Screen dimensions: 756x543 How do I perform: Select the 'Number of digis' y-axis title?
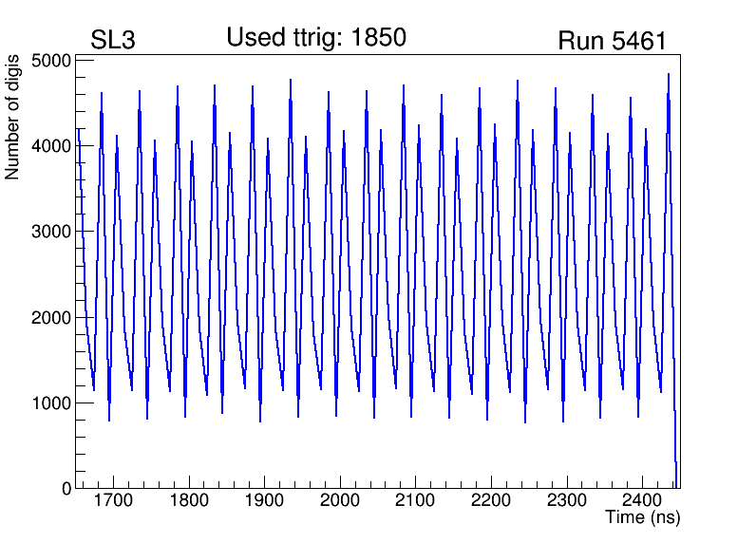click(x=13, y=117)
